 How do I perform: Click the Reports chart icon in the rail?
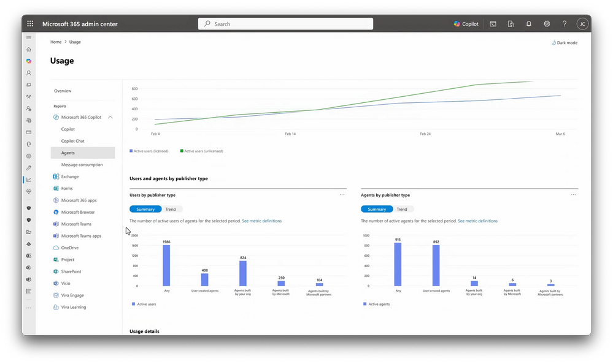29,180
